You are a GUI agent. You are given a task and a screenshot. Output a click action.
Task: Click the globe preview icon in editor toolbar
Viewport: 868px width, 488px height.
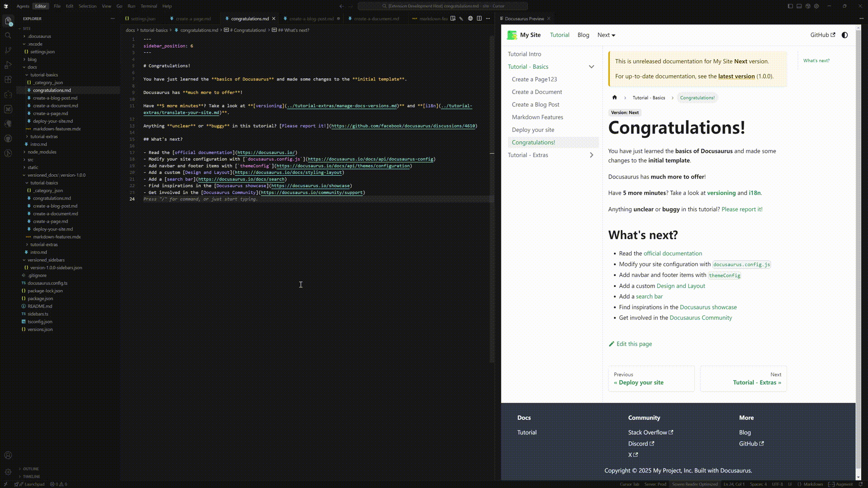[x=470, y=19]
